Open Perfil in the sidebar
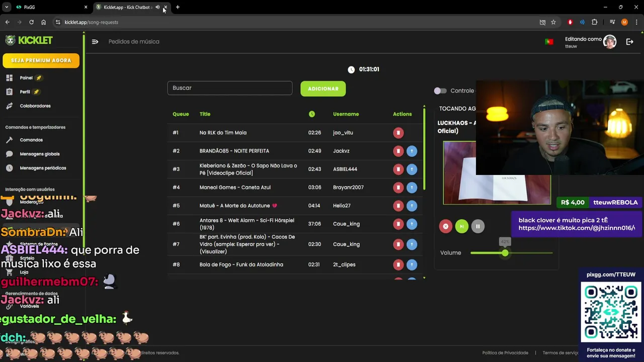 click(x=25, y=92)
